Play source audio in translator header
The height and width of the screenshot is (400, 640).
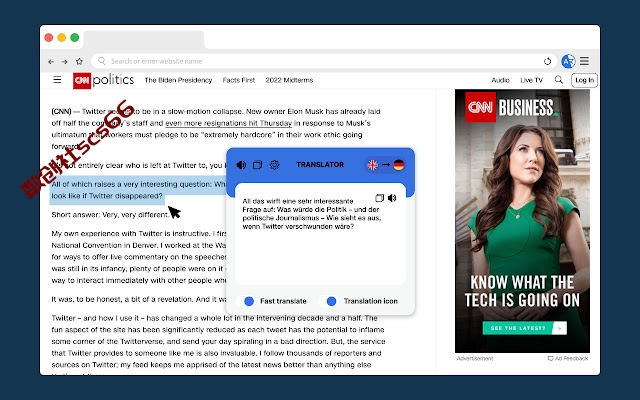[241, 165]
